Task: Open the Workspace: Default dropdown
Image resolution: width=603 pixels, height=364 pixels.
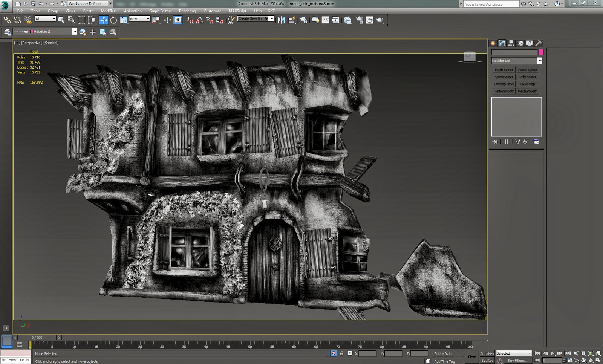Action: pyautogui.click(x=88, y=4)
